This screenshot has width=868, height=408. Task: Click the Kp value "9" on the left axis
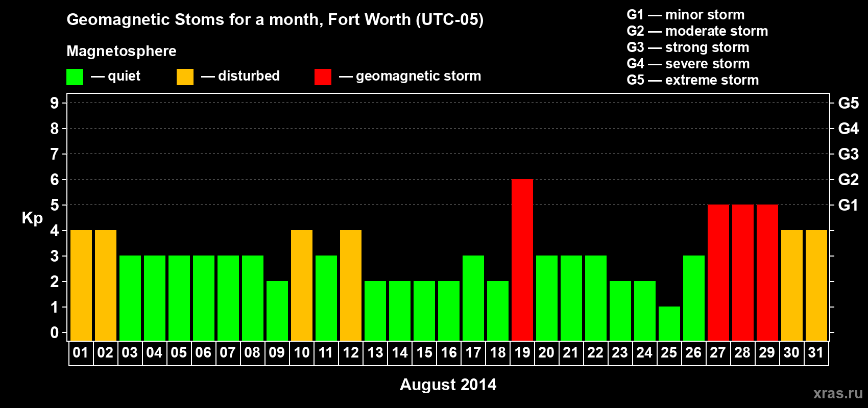pyautogui.click(x=55, y=103)
